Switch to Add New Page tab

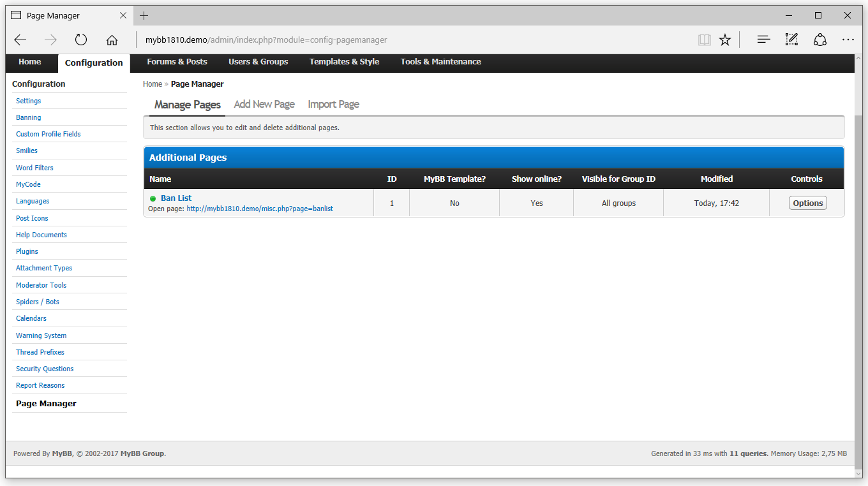(x=264, y=104)
